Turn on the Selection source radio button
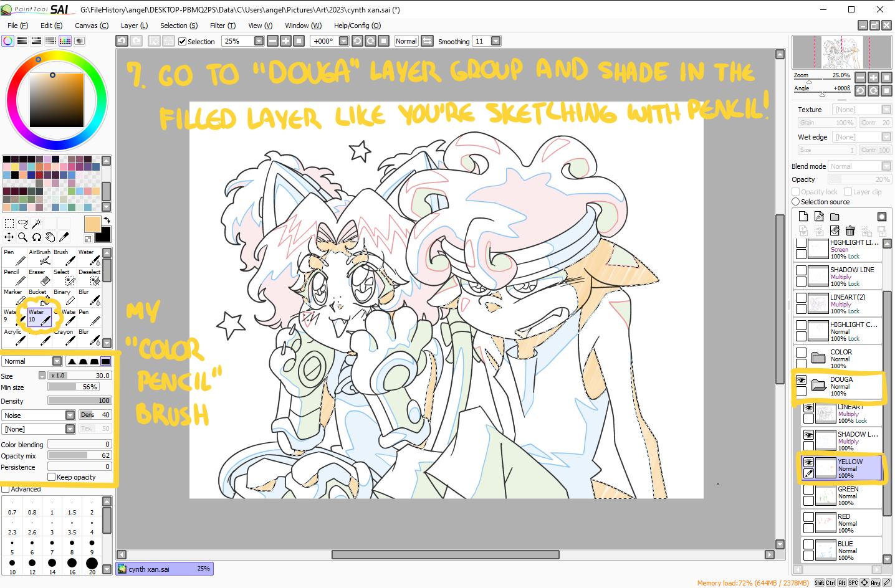The height and width of the screenshot is (588, 895). pyautogui.click(x=796, y=202)
